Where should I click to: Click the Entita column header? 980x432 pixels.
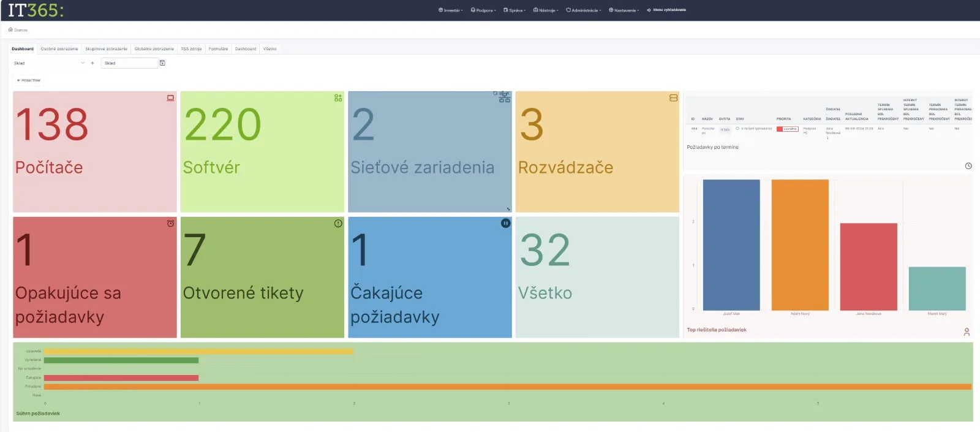pyautogui.click(x=725, y=119)
